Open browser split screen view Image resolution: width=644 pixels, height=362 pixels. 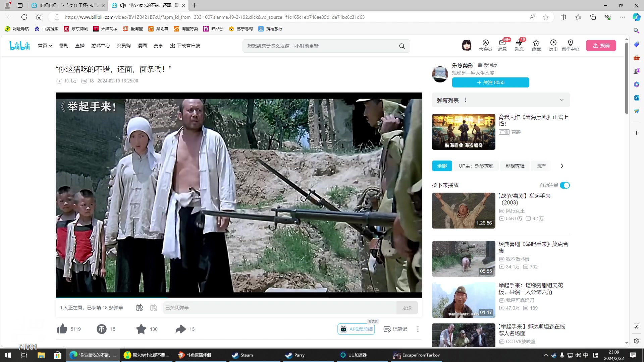563,17
